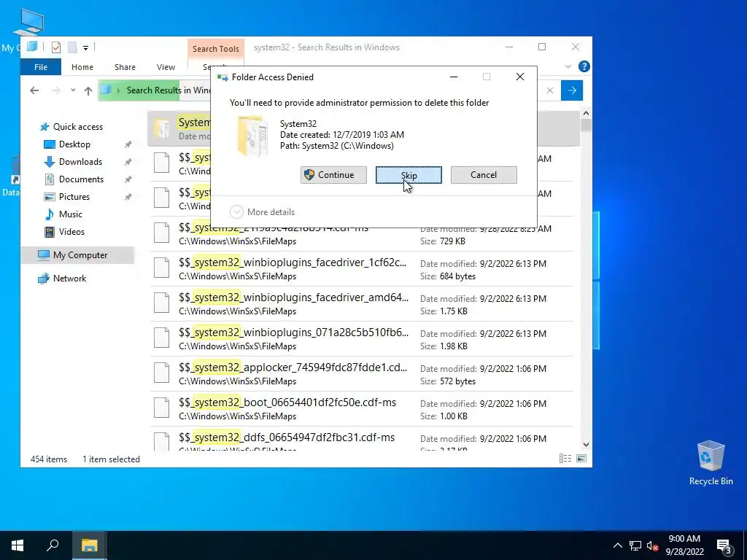The height and width of the screenshot is (560, 747).
Task: Show hidden tray icons chevron
Action: [617, 545]
